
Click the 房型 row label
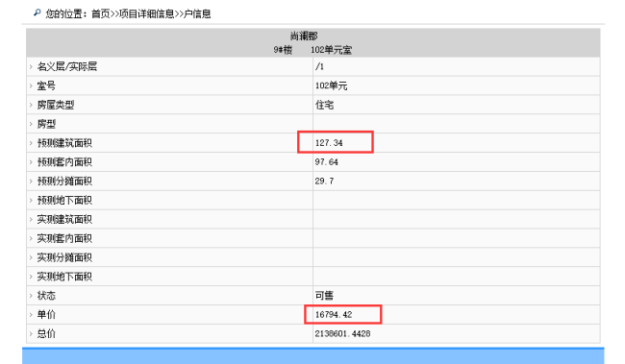click(x=46, y=124)
